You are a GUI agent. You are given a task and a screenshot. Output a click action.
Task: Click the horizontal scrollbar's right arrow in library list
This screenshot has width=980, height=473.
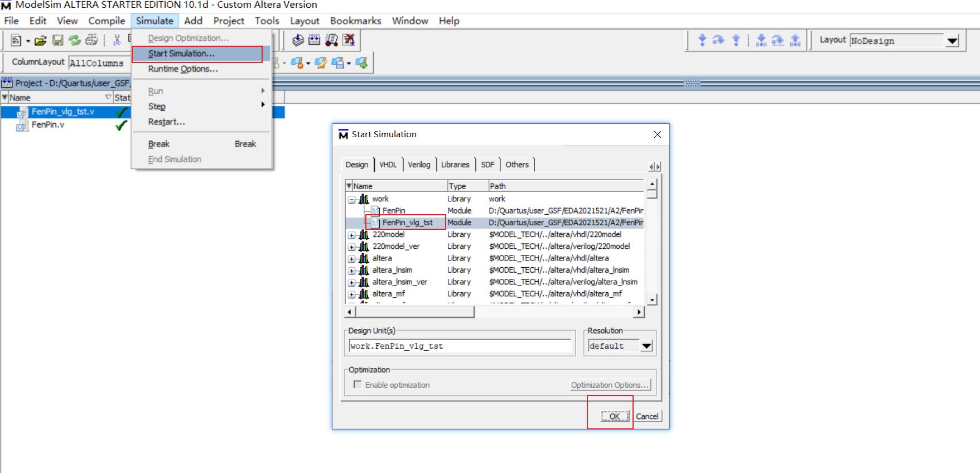[x=639, y=312]
